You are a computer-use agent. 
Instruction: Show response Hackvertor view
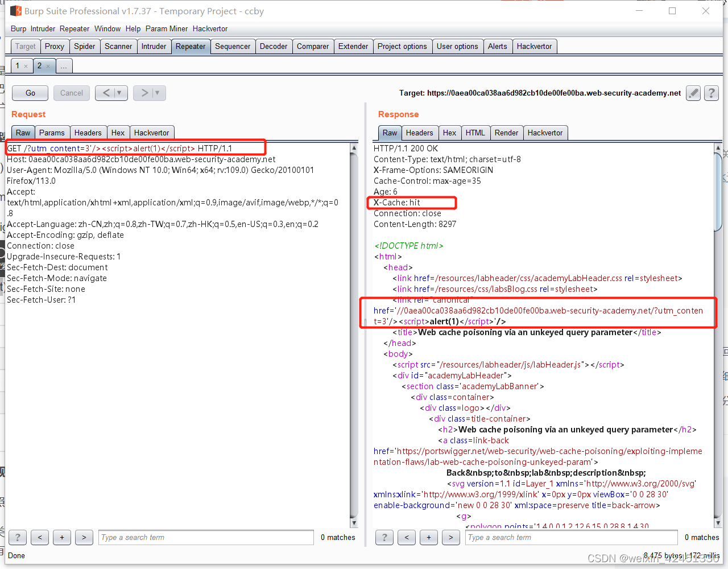pyautogui.click(x=545, y=133)
